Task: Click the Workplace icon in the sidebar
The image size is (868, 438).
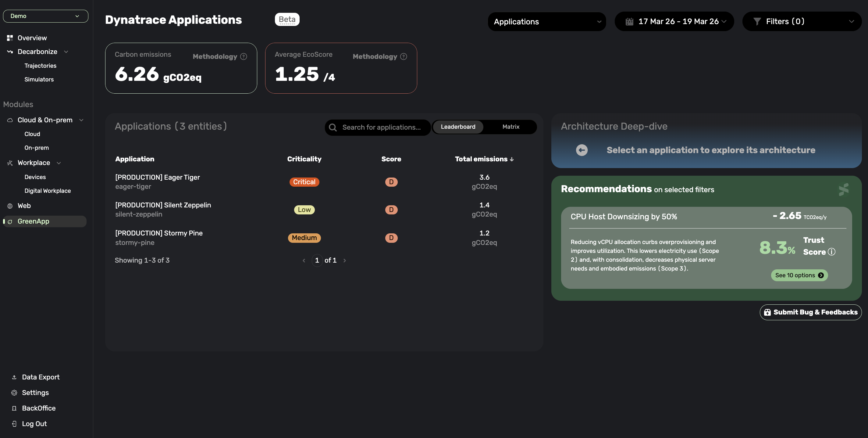Action: tap(10, 163)
